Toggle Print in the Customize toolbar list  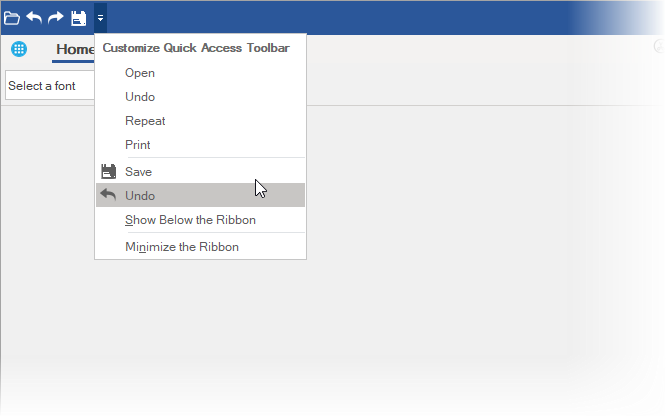(x=138, y=145)
